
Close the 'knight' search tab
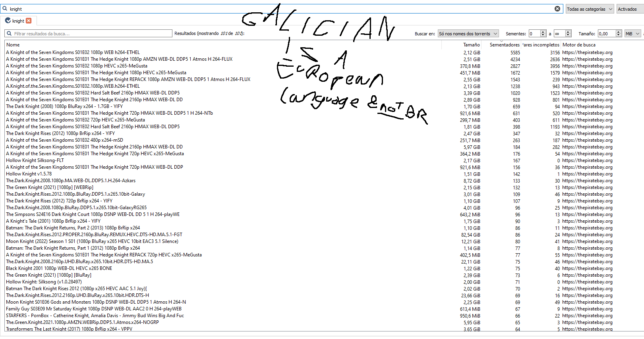[29, 21]
